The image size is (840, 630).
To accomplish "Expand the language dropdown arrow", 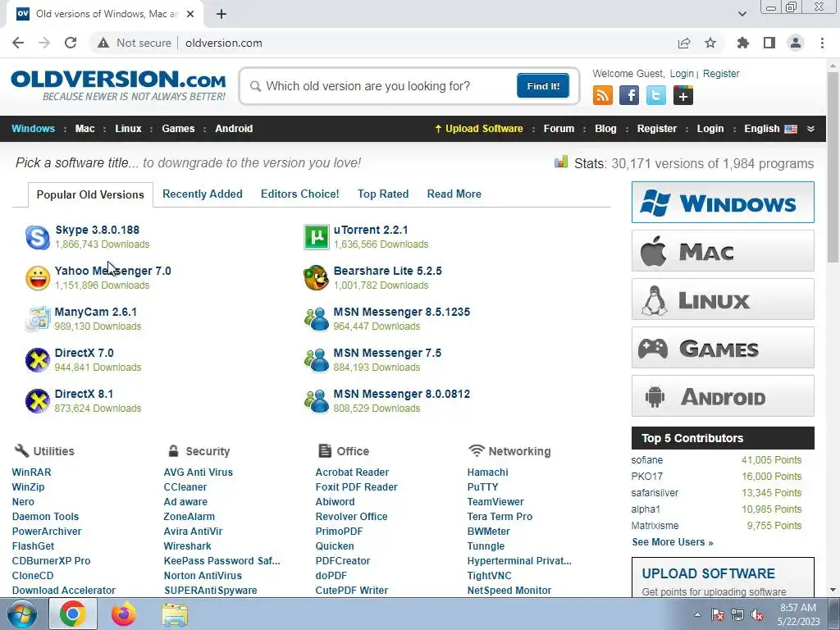I will 810,129.
